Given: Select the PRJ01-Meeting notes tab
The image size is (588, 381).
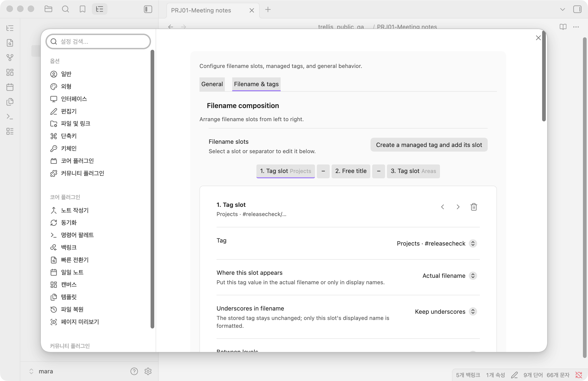Looking at the screenshot, I should 213,10.
